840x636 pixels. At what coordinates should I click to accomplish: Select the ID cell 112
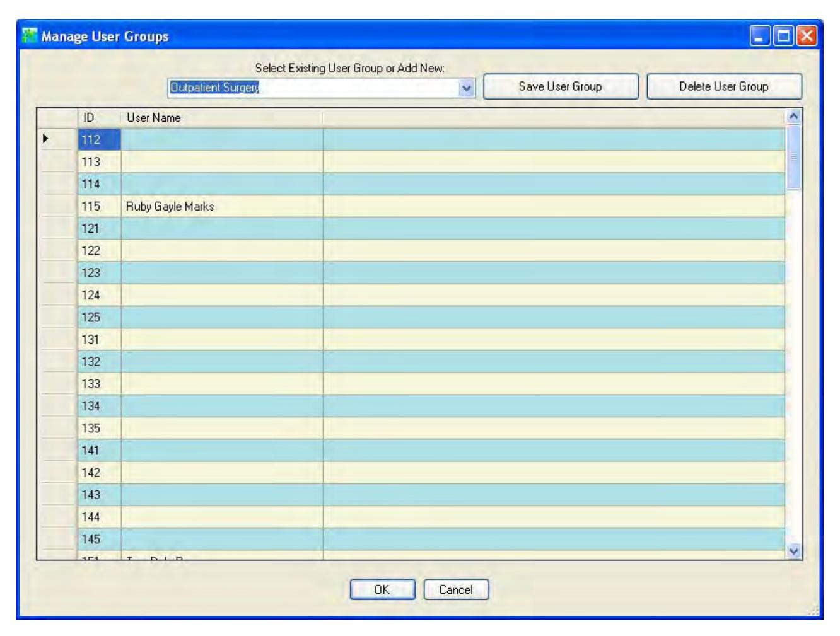[x=100, y=139]
